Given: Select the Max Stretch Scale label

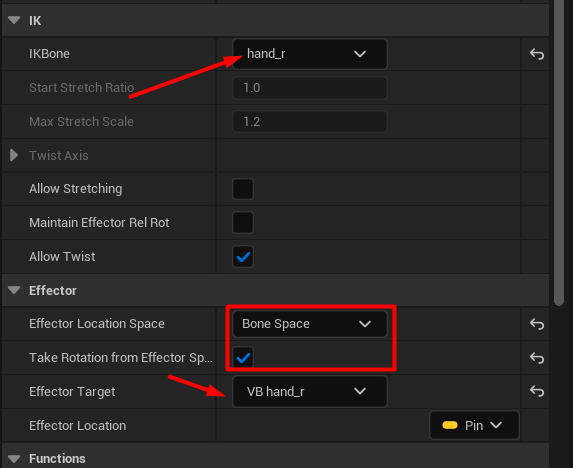Looking at the screenshot, I should [x=81, y=122].
